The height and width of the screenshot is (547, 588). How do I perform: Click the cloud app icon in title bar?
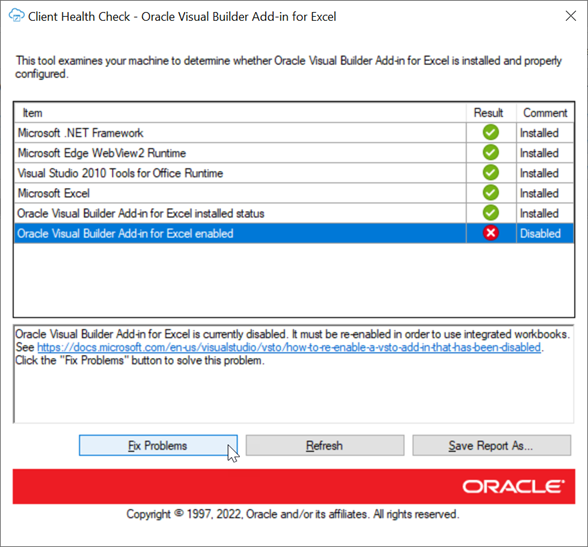(x=16, y=16)
